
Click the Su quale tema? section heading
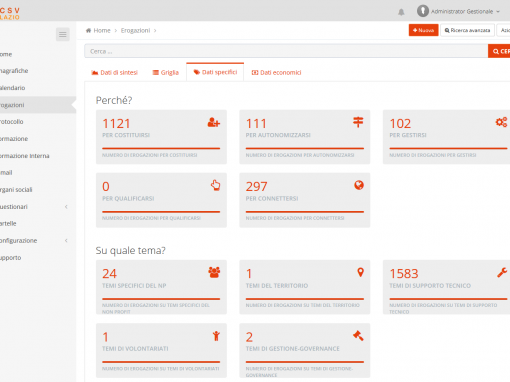[x=131, y=250]
